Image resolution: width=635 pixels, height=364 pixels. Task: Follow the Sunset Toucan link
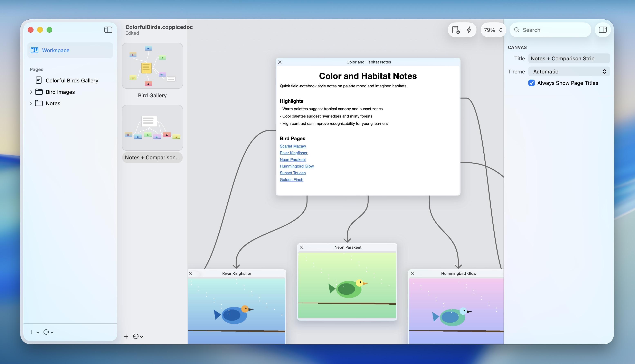(x=293, y=173)
